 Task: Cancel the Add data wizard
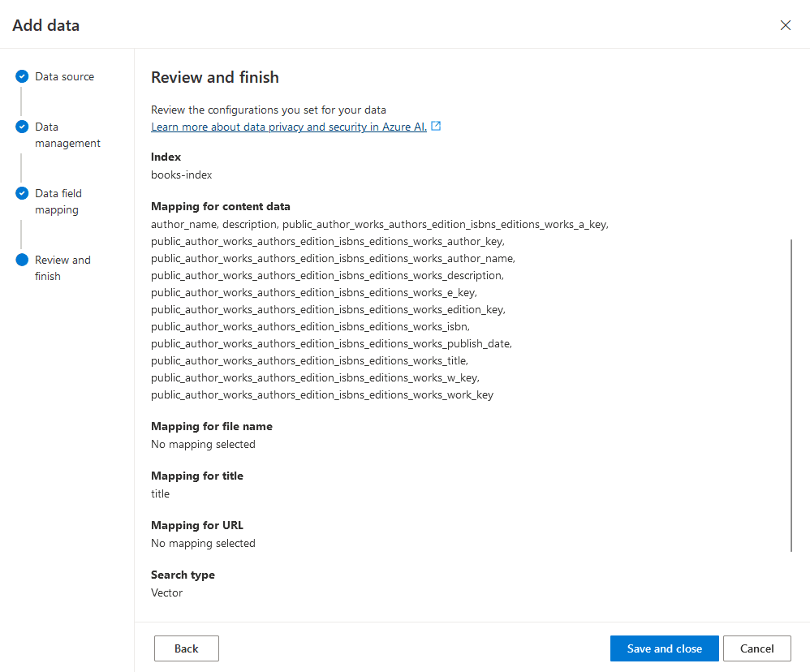756,648
